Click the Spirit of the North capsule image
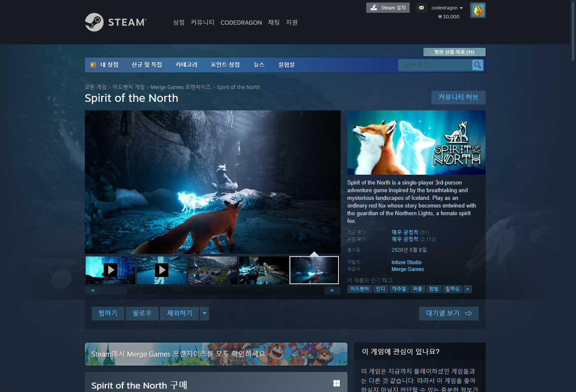 point(417,143)
